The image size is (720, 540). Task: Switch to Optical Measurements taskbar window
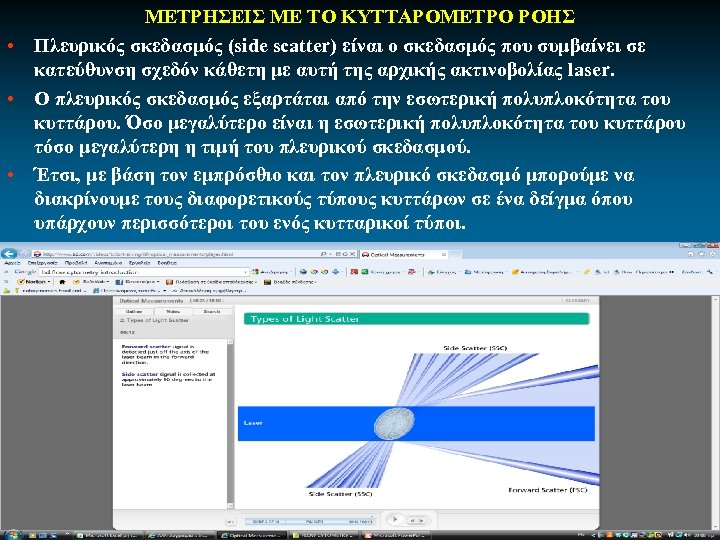pos(253,535)
